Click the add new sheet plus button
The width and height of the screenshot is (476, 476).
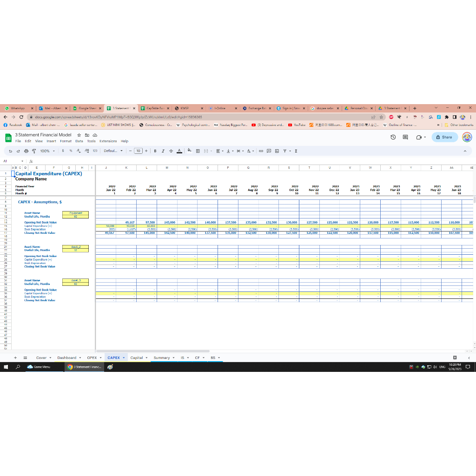pos(15,358)
